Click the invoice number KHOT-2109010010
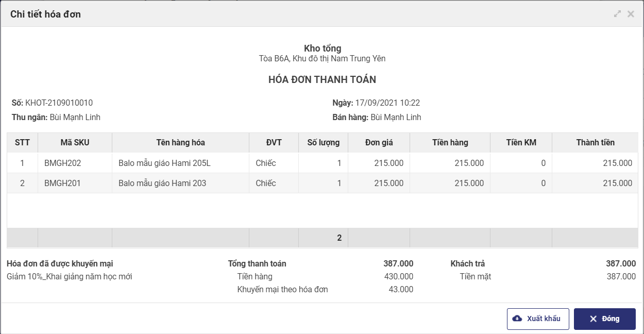Image resolution: width=644 pixels, height=334 pixels. pyautogui.click(x=59, y=103)
